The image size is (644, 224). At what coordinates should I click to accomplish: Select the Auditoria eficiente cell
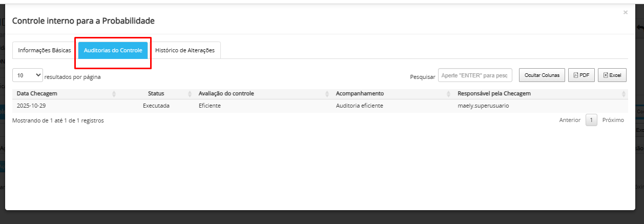pyautogui.click(x=359, y=106)
